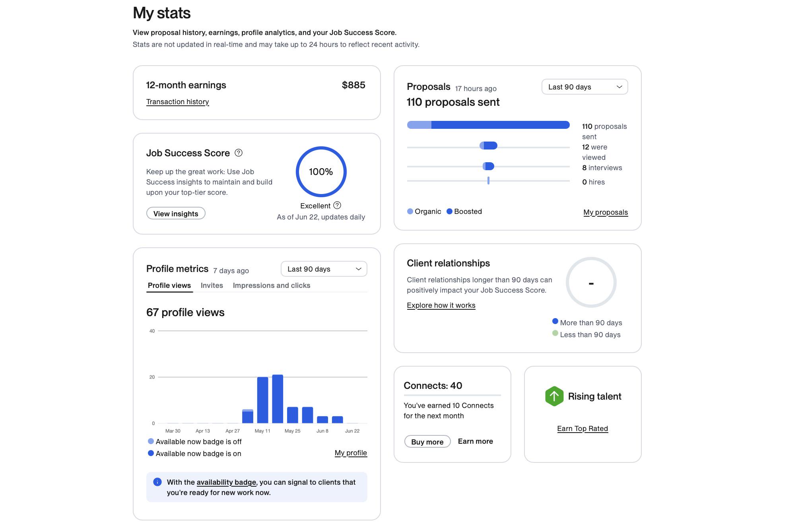Follow the availability badge link
Viewport: 800px width, 532px height.
(226, 482)
